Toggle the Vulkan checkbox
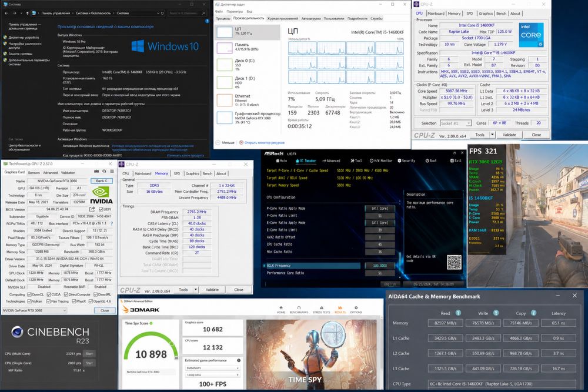The height and width of the screenshot is (392, 588). (29, 301)
